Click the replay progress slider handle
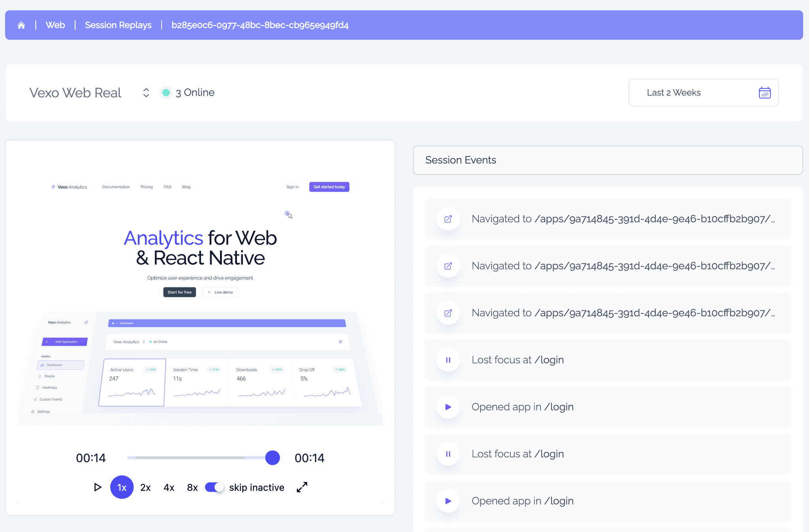The width and height of the screenshot is (809, 532). tap(273, 458)
